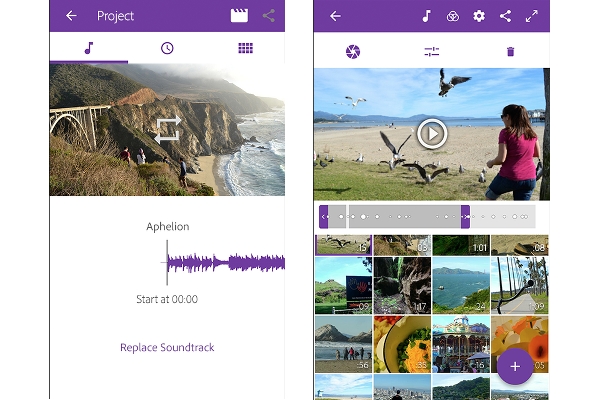Open the :16 carousel clip

[461, 344]
